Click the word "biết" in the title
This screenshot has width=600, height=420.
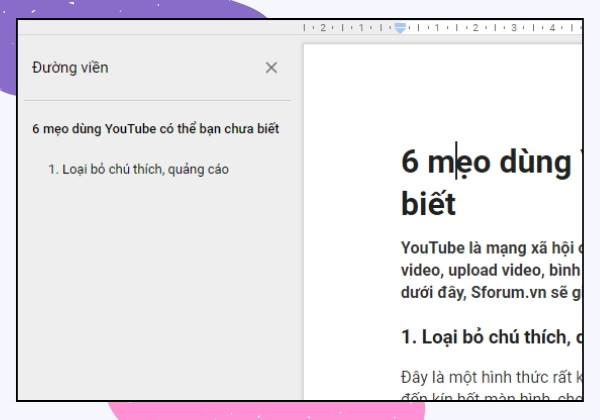tap(428, 203)
